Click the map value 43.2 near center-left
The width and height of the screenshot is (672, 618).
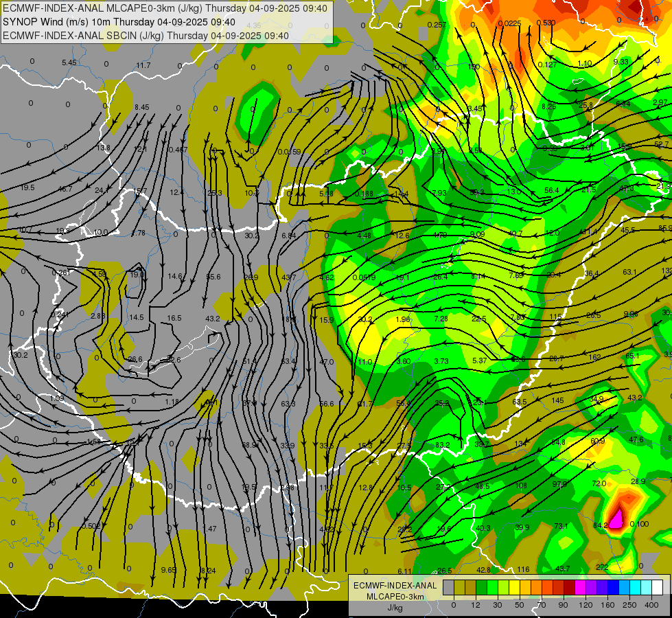point(213,319)
